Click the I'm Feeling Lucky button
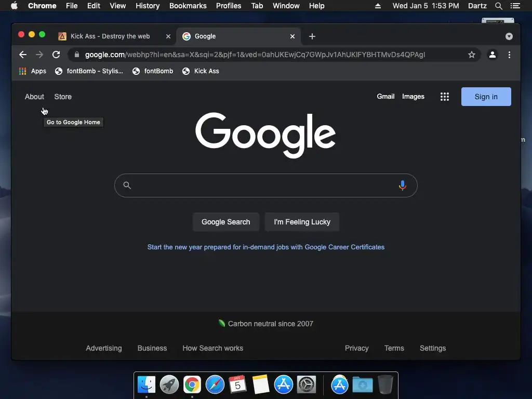This screenshot has width=532, height=399. coord(302,222)
